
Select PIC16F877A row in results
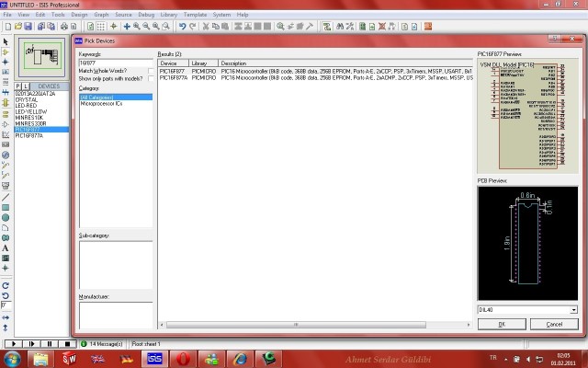pos(315,77)
